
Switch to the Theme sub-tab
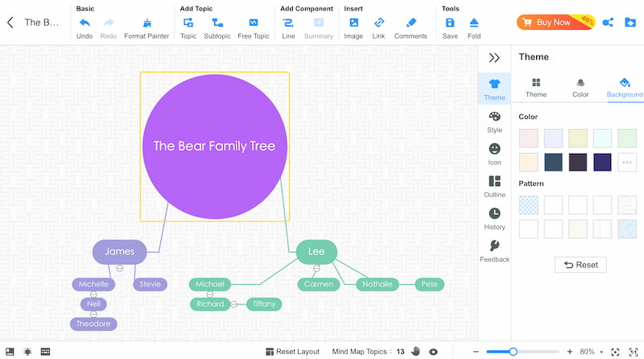536,88
